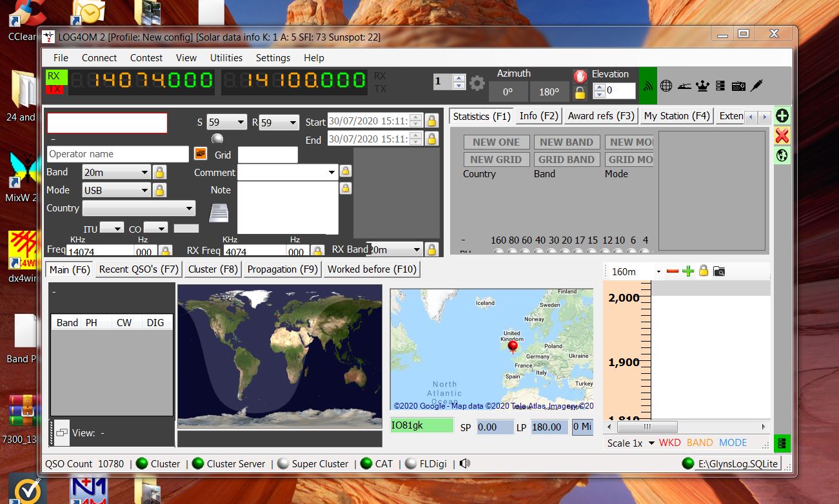
Task: Open the globe grid icon in toolbar
Action: [x=666, y=85]
